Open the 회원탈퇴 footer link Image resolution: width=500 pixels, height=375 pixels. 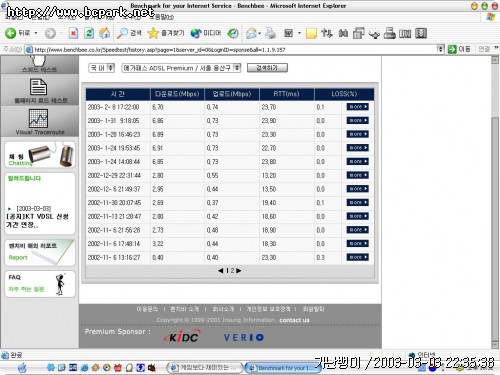point(313,309)
